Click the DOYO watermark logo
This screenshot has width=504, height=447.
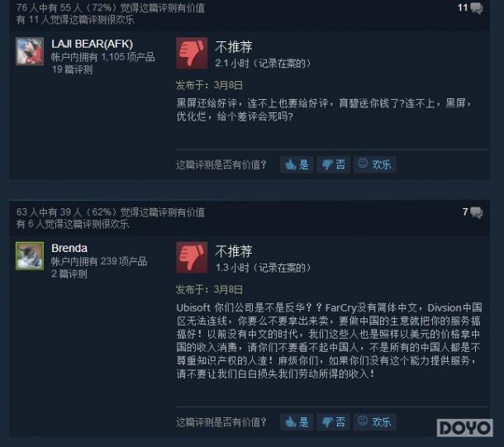click(x=465, y=428)
